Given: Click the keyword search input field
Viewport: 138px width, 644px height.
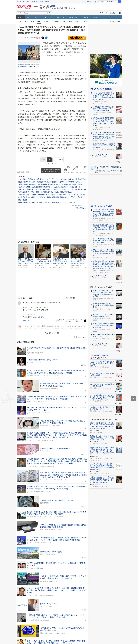Looking at the screenshot, I should (x=32, y=13).
